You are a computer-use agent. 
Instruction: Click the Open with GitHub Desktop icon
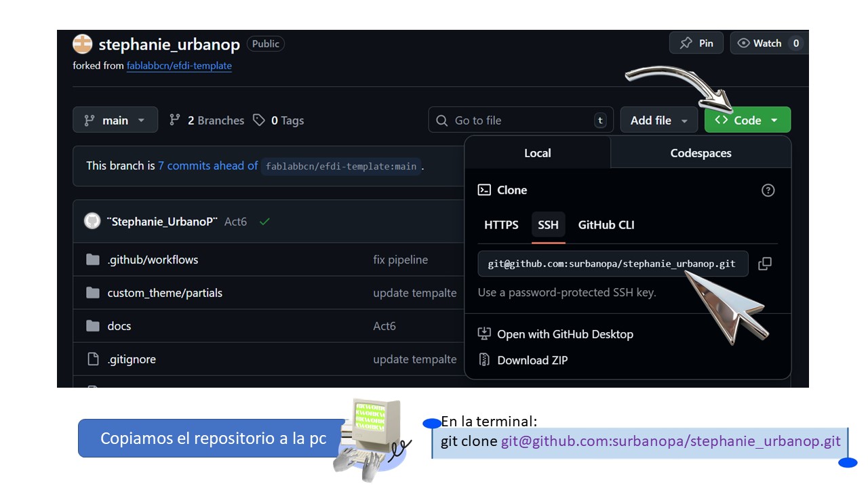484,333
